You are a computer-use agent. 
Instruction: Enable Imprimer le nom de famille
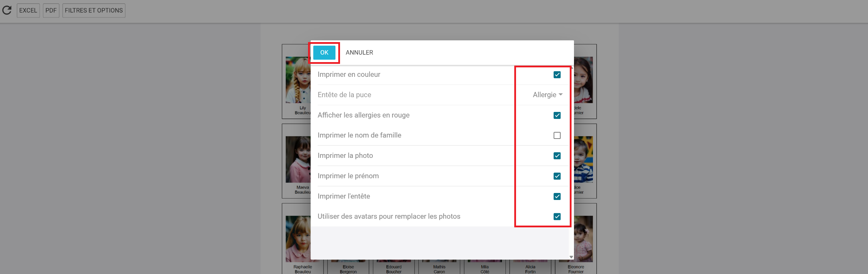coord(557,135)
